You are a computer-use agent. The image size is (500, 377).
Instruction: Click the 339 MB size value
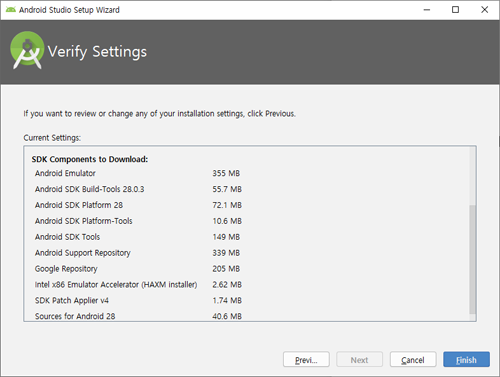pos(226,253)
